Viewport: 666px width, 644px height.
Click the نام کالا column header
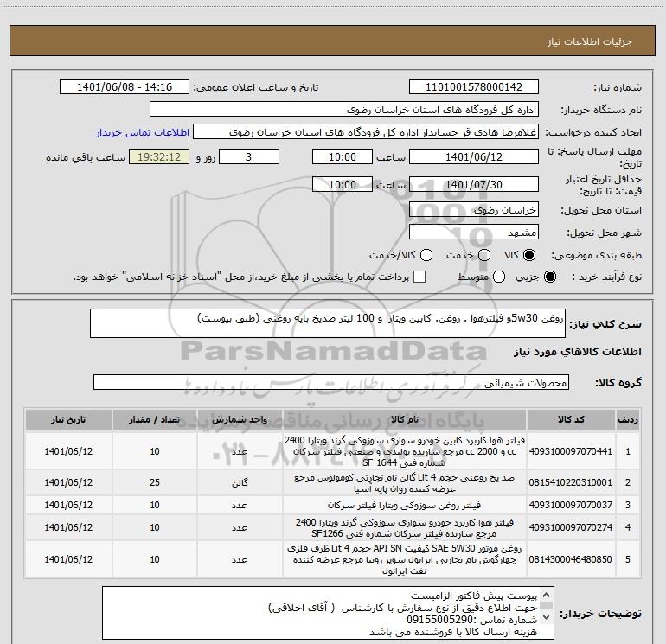(x=405, y=420)
